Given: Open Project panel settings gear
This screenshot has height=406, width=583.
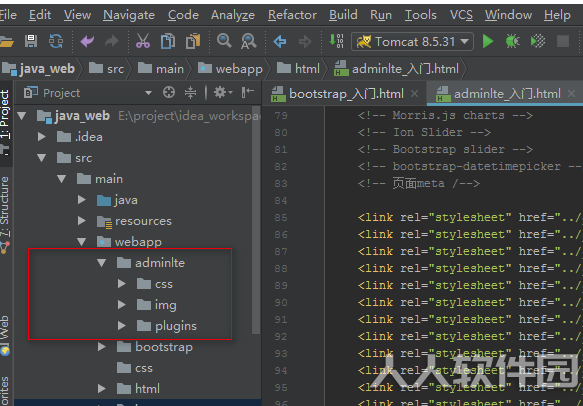Looking at the screenshot, I should [x=223, y=92].
